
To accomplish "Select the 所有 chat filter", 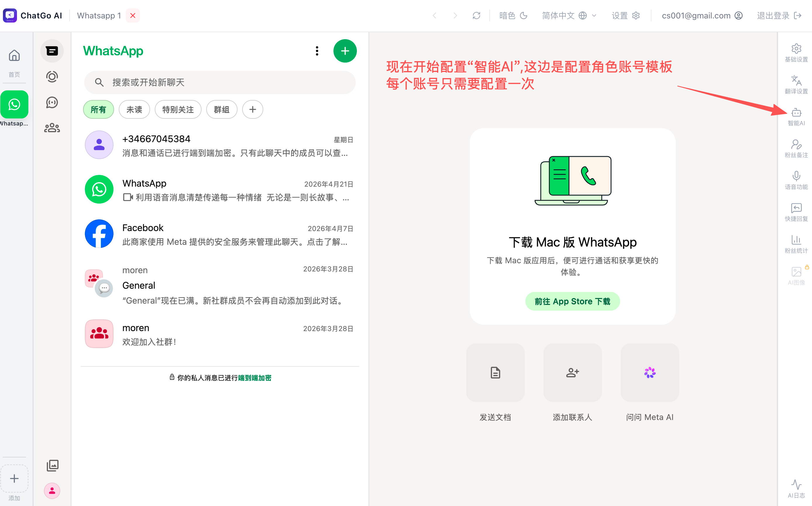I will (98, 109).
